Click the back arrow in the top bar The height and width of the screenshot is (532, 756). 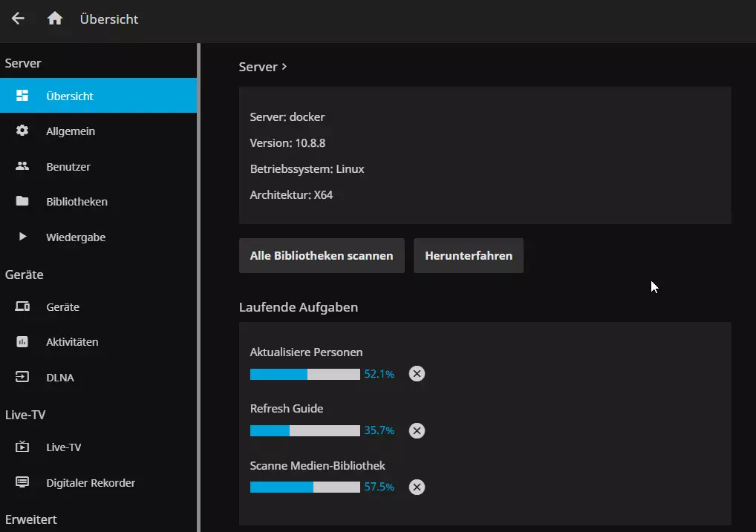[x=18, y=19]
